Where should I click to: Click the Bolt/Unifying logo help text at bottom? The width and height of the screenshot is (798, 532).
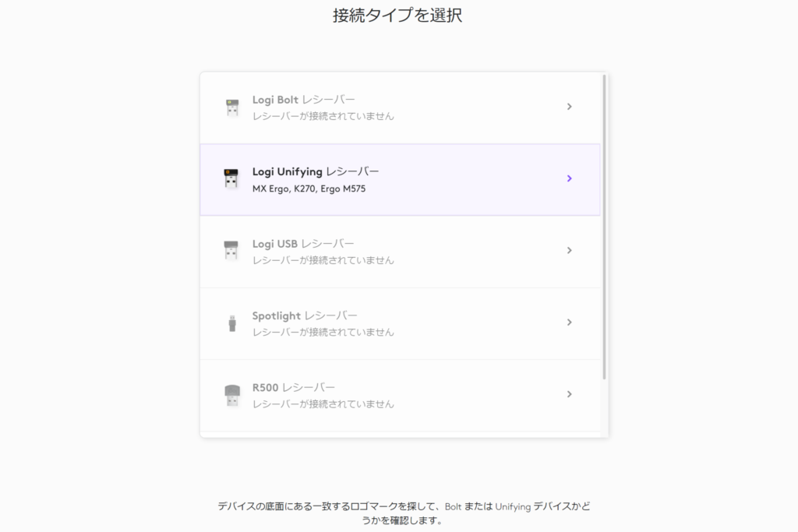click(x=404, y=513)
